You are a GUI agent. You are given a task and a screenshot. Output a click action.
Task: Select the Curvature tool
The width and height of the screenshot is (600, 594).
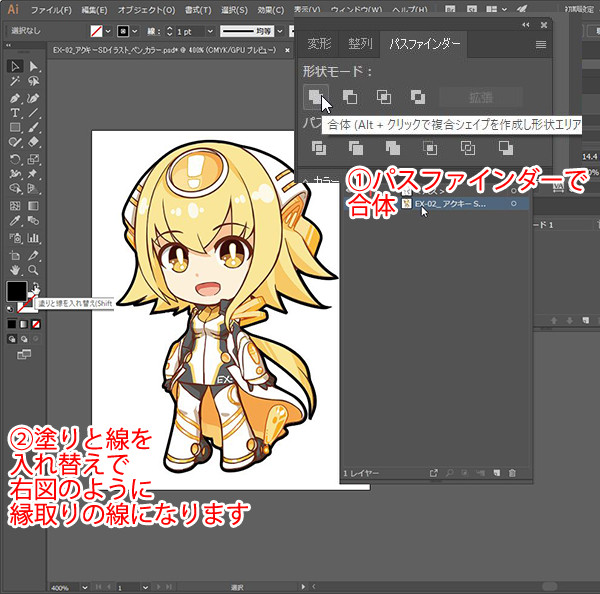(x=33, y=98)
